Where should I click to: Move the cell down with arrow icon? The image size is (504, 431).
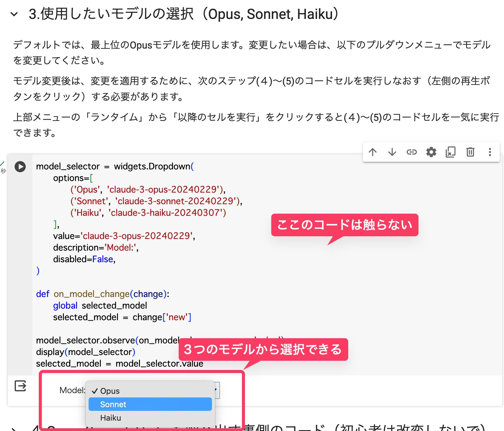tap(392, 152)
